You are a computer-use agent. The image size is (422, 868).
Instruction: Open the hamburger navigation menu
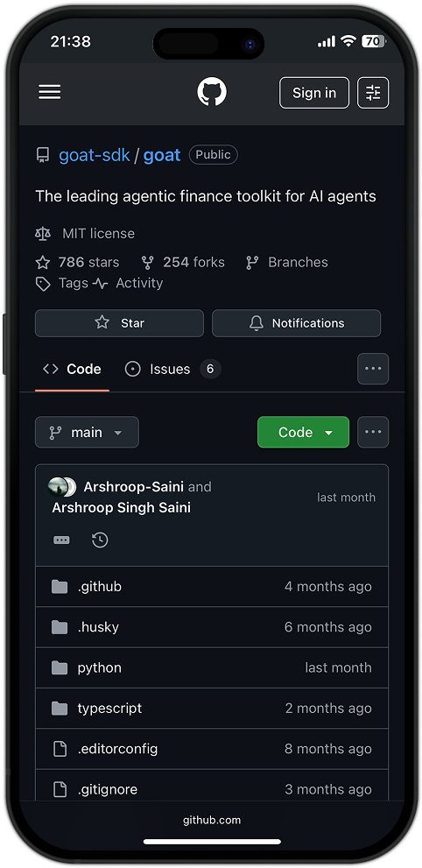[50, 93]
